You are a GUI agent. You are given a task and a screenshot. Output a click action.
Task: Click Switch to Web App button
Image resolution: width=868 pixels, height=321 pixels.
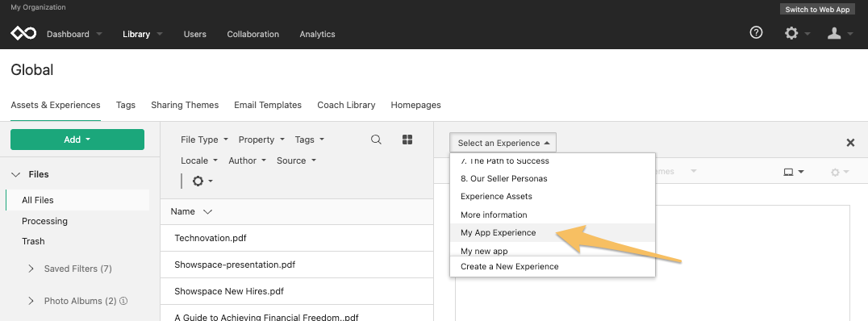tap(817, 10)
